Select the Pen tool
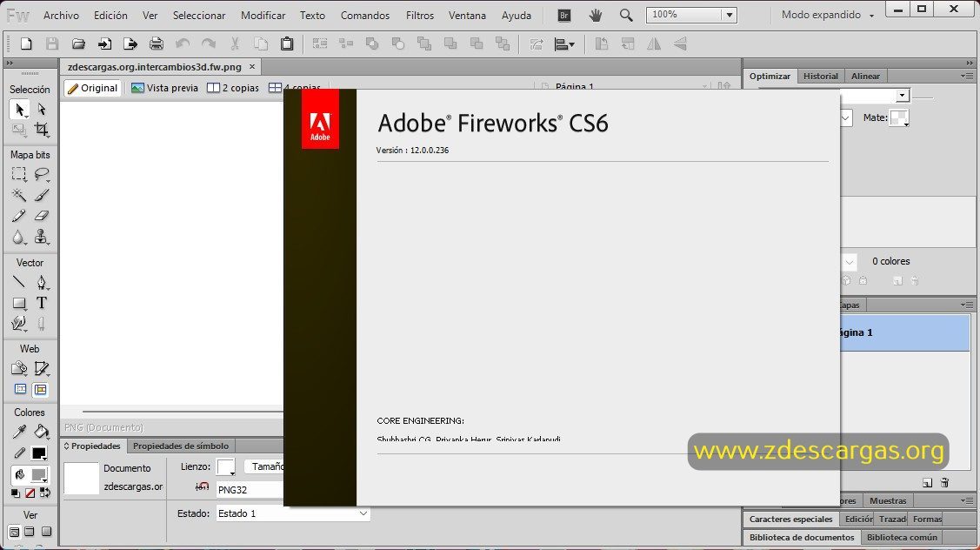The image size is (980, 550). (x=42, y=282)
